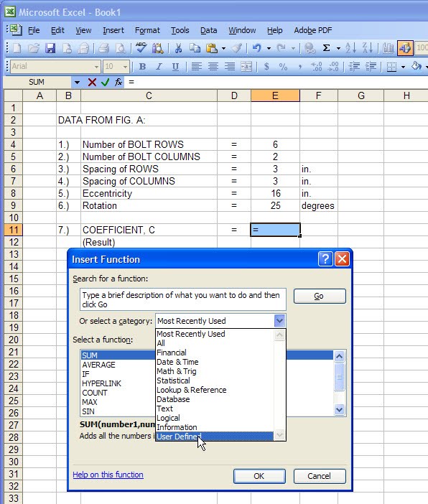428x504 pixels.
Task: Click Increase Decimal icon
Action: pos(317,67)
